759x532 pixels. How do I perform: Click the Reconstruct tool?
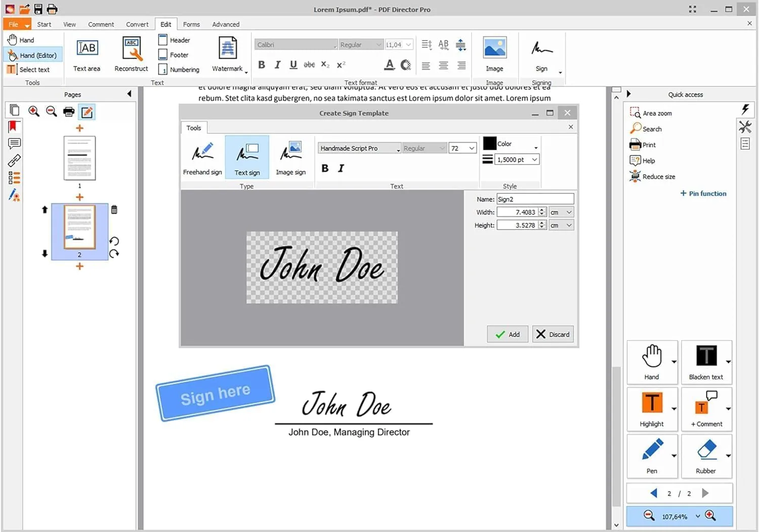click(x=131, y=53)
